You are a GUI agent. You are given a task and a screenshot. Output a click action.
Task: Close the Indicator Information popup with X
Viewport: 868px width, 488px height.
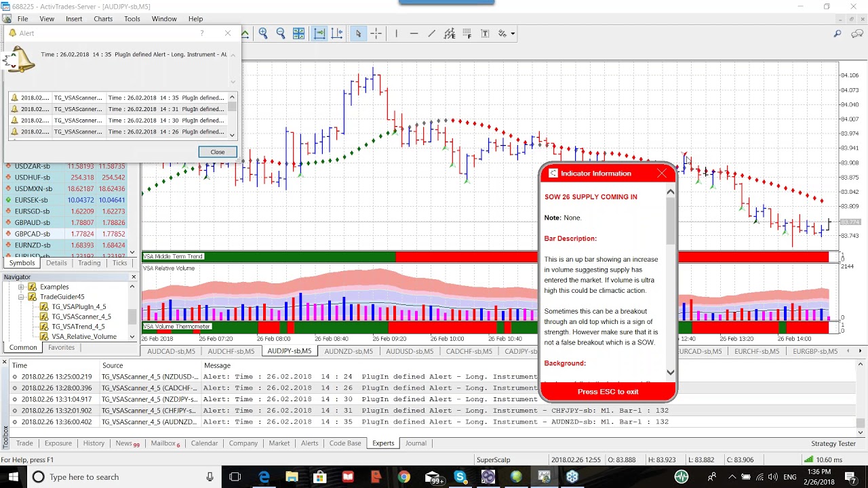pyautogui.click(x=662, y=174)
